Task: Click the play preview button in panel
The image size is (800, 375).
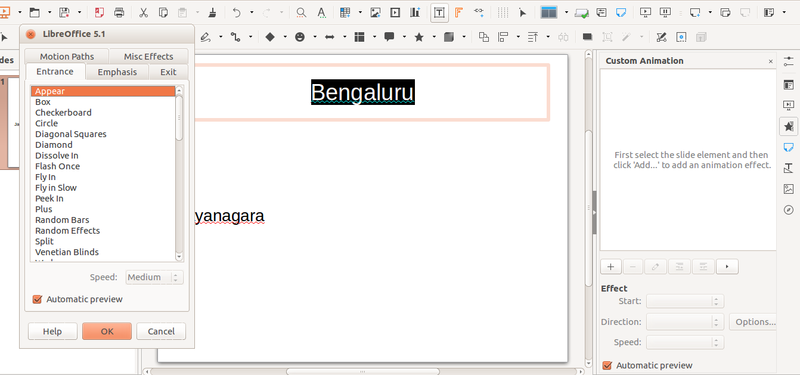Action: [727, 266]
